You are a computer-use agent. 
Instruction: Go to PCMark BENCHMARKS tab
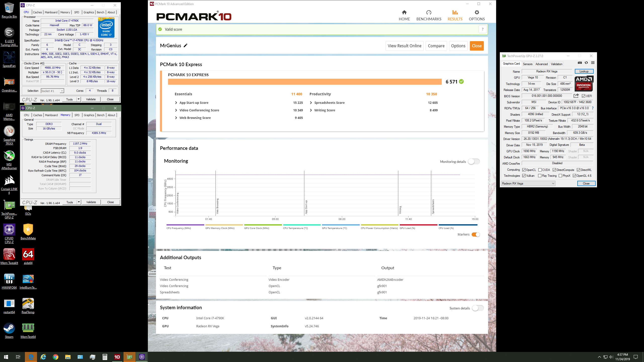pos(429,15)
